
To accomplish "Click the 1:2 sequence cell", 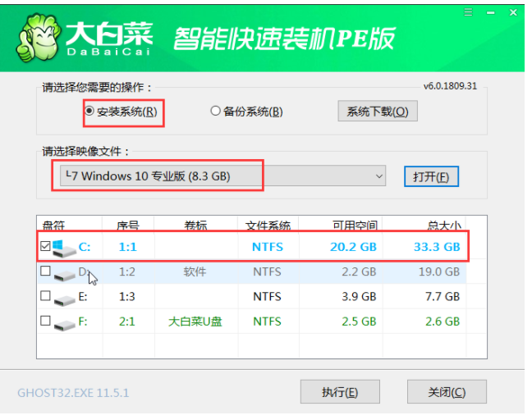I will [127, 272].
